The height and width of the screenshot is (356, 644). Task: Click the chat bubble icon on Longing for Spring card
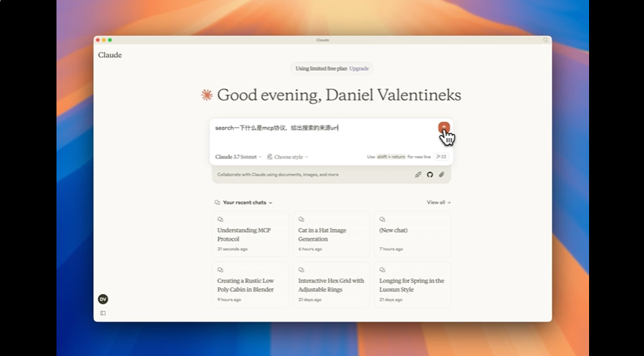point(382,271)
